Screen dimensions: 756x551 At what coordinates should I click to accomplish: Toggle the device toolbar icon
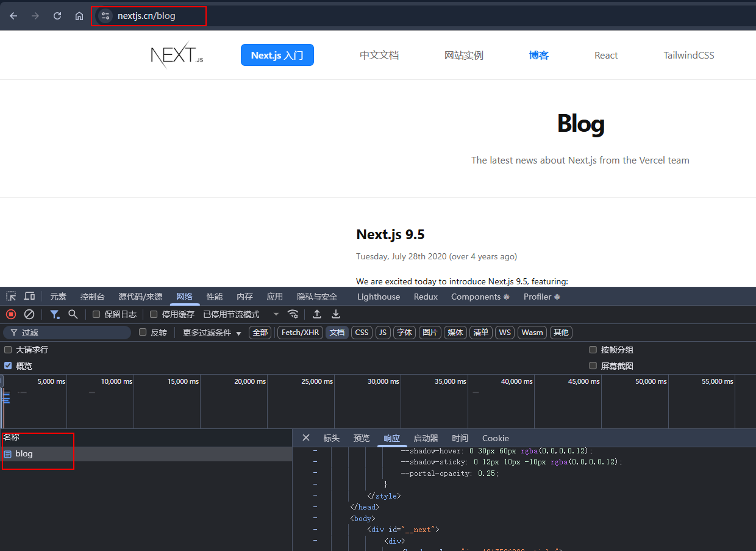tap(29, 297)
